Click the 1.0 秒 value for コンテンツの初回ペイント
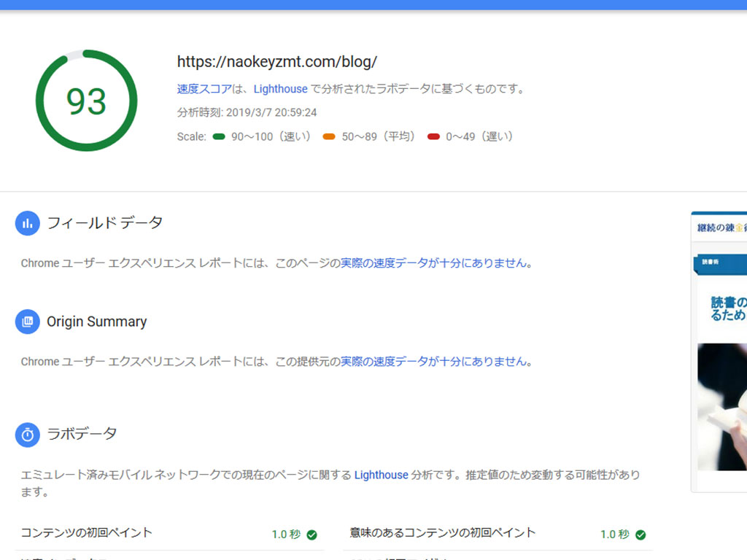 [x=285, y=534]
